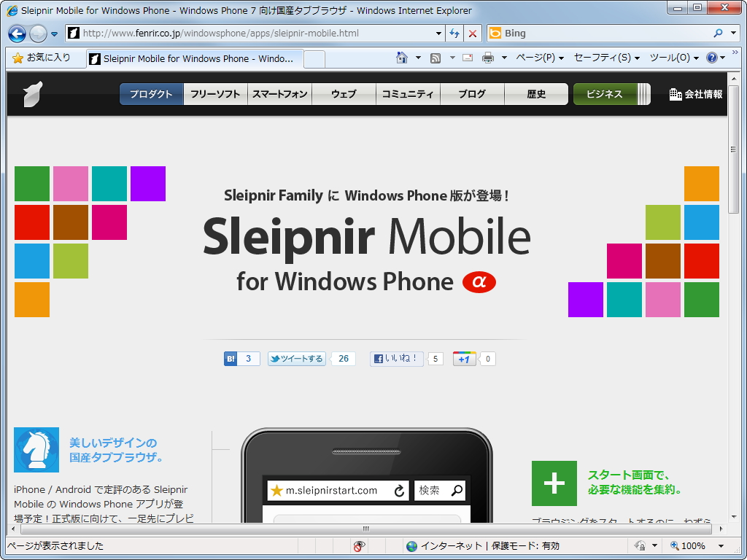
Task: Click the browser Forward arrow button
Action: [38, 34]
